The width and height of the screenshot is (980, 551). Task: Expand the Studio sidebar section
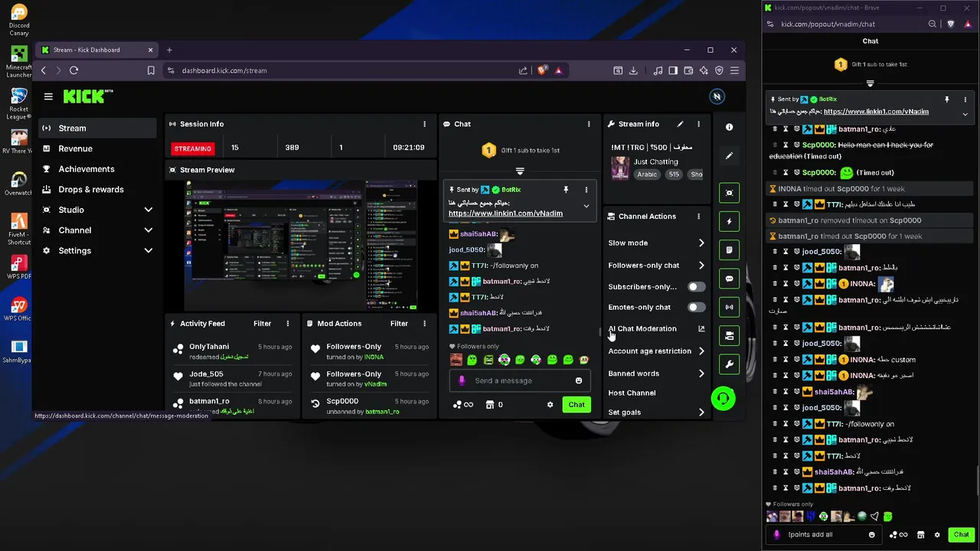tap(149, 210)
